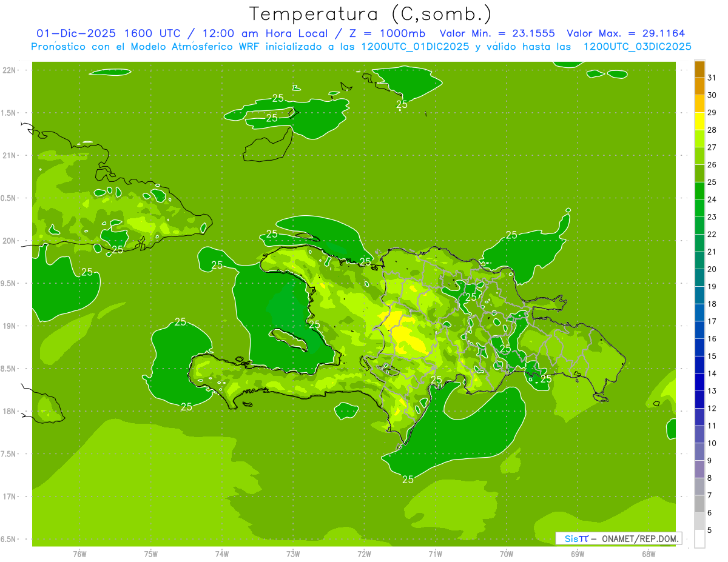Click the green color bar segment between 24 and 25
728x562 pixels.
tap(699, 191)
